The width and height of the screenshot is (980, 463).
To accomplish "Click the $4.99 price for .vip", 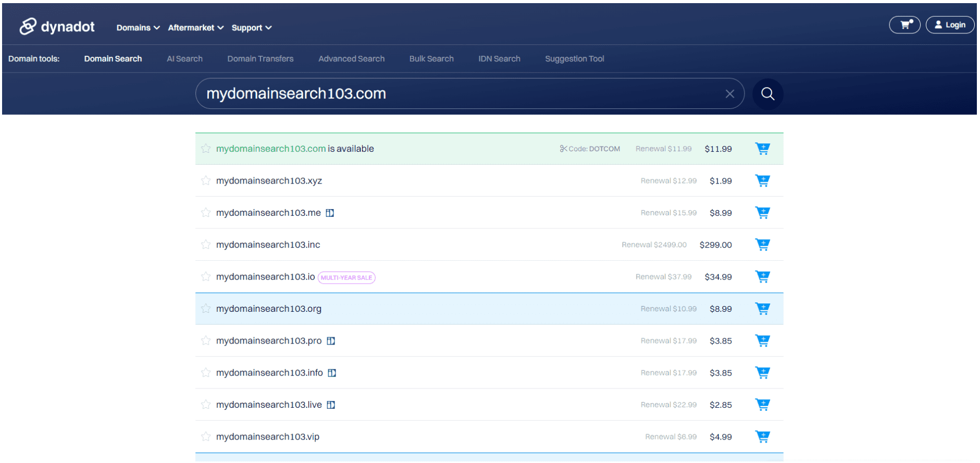I will (x=721, y=437).
